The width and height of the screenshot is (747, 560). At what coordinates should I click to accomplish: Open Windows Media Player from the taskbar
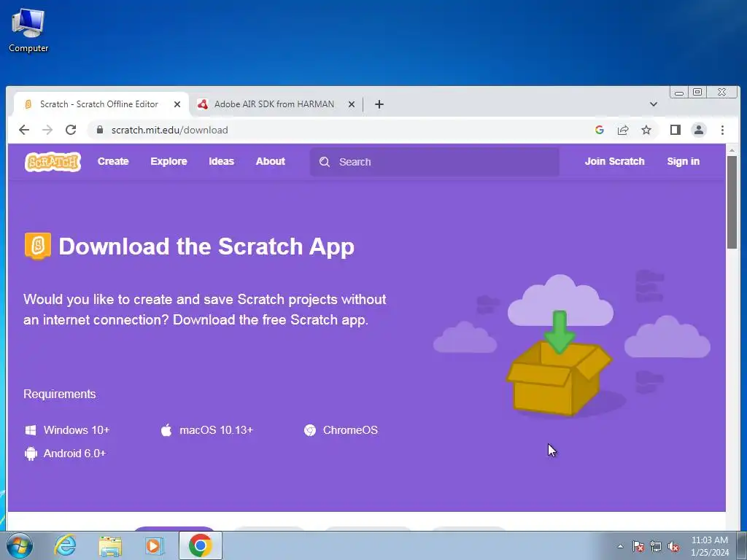(154, 545)
